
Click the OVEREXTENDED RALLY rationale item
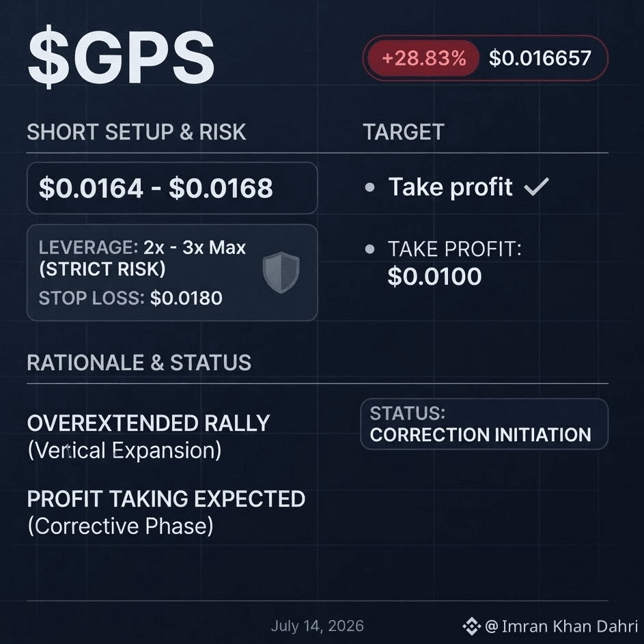[149, 436]
